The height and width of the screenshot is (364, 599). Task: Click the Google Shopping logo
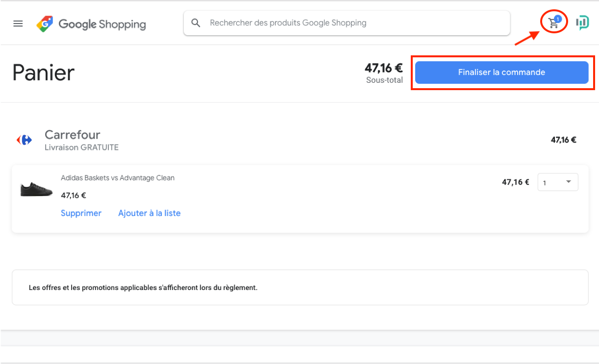91,24
